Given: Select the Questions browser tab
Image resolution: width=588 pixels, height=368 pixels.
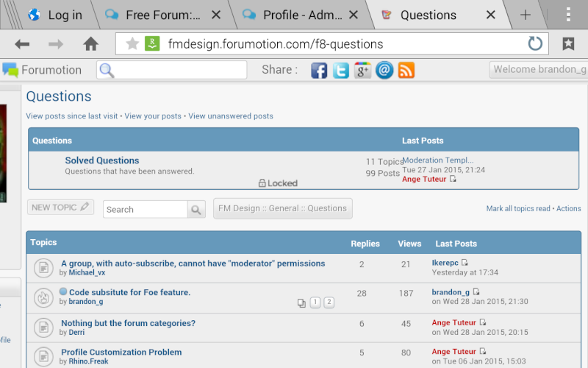Looking at the screenshot, I should click(x=429, y=15).
